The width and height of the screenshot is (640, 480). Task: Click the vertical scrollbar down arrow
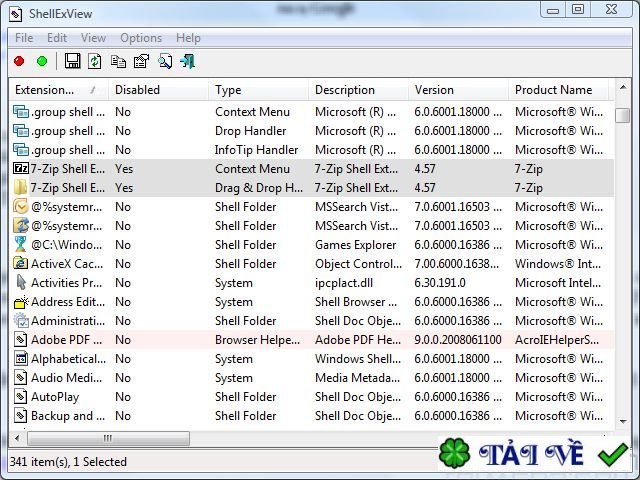pos(622,420)
